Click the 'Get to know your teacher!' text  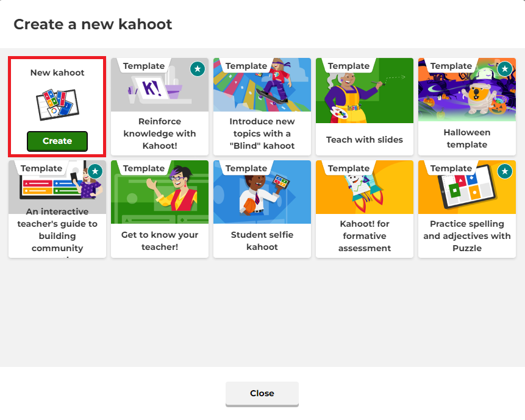[x=160, y=241]
